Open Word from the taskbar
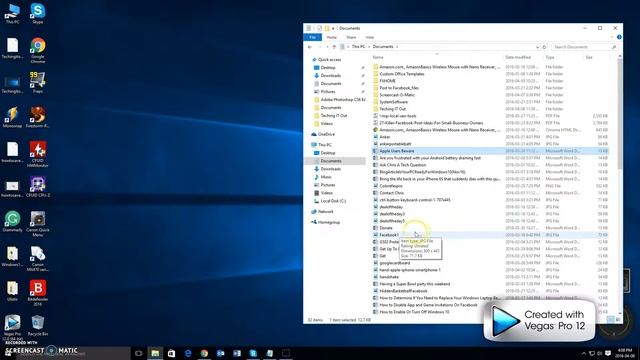 tap(237, 353)
